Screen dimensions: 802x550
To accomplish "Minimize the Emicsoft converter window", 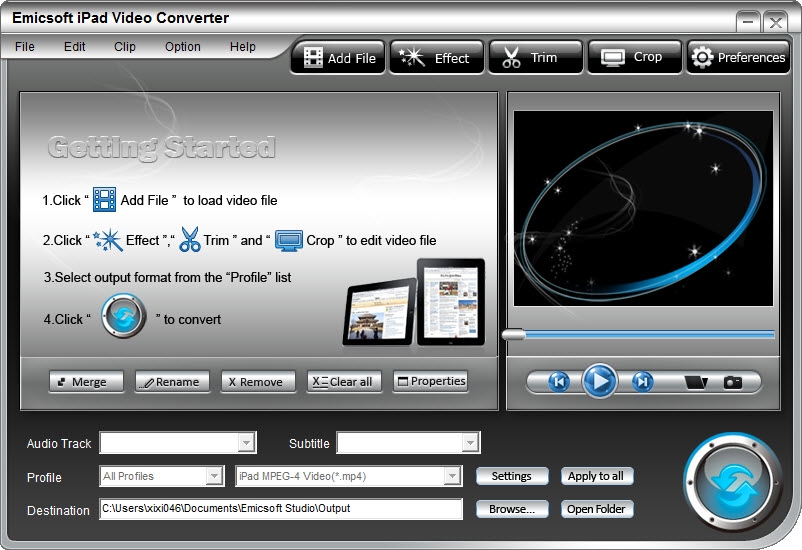I will tap(748, 22).
